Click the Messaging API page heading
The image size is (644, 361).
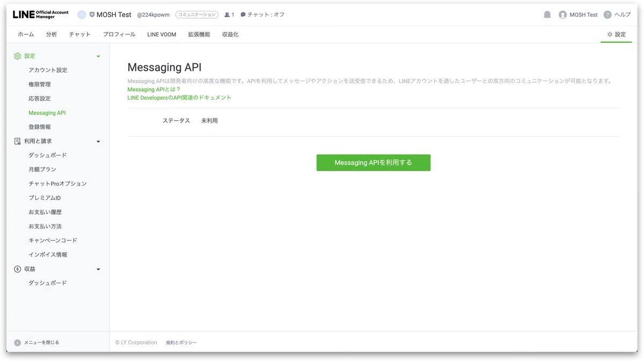164,68
